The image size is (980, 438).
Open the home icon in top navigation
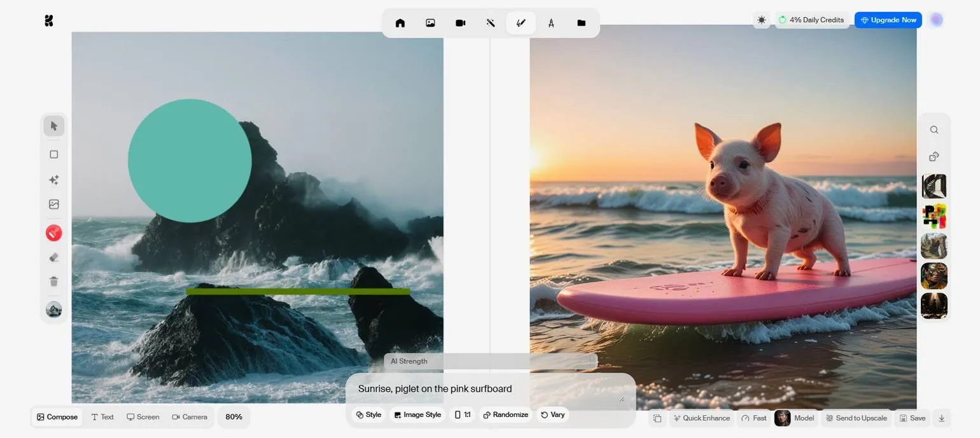pyautogui.click(x=400, y=23)
